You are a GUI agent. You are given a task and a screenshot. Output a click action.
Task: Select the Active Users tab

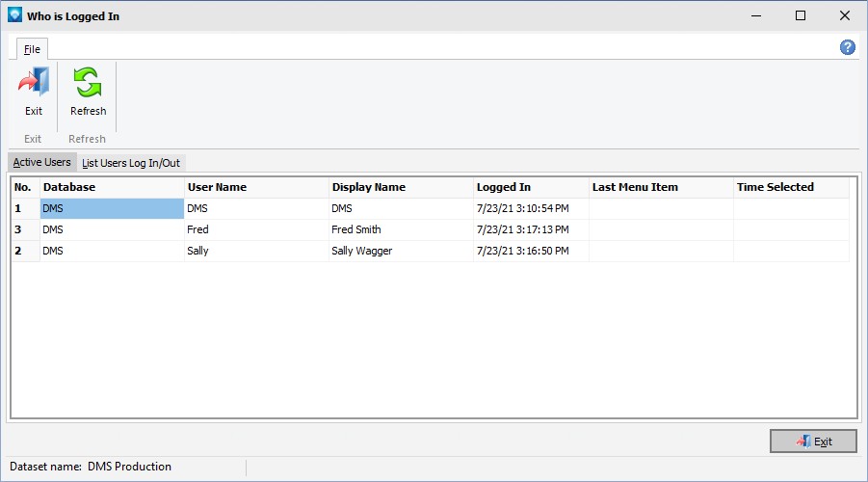[42, 162]
